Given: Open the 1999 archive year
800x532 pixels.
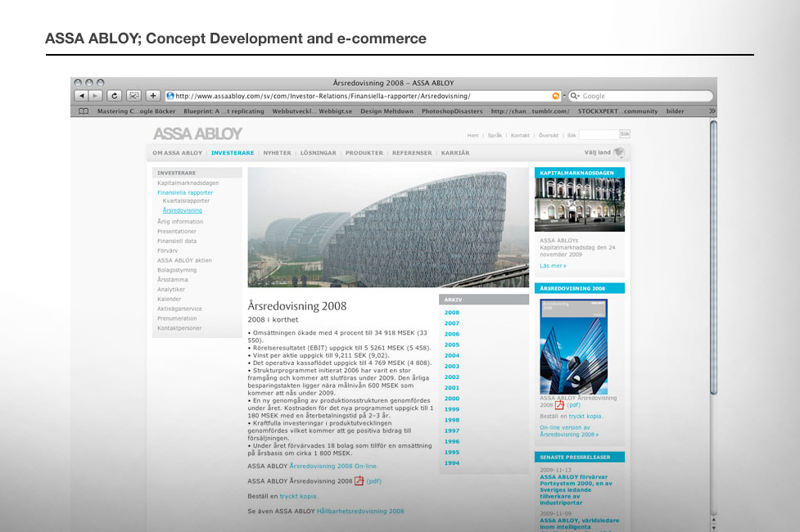Looking at the screenshot, I should tap(451, 409).
